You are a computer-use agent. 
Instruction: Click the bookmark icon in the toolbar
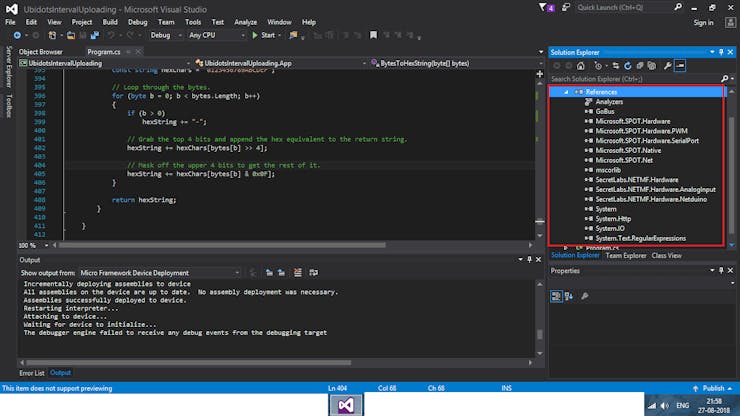coord(373,35)
